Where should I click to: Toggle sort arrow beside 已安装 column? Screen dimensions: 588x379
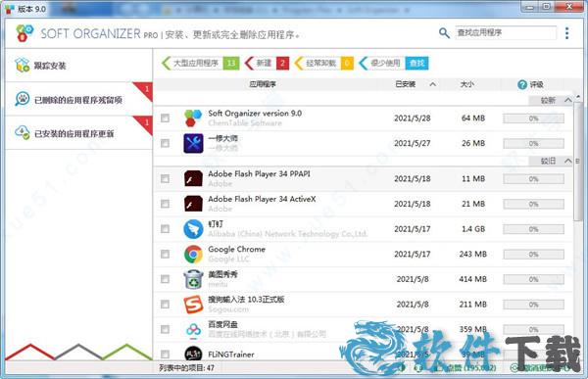pyautogui.click(x=433, y=84)
